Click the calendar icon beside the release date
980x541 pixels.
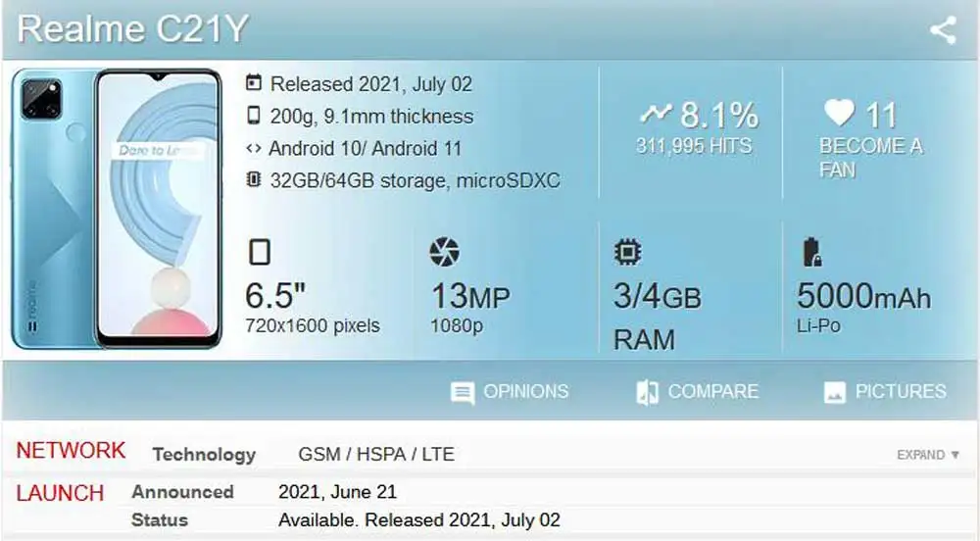click(253, 82)
